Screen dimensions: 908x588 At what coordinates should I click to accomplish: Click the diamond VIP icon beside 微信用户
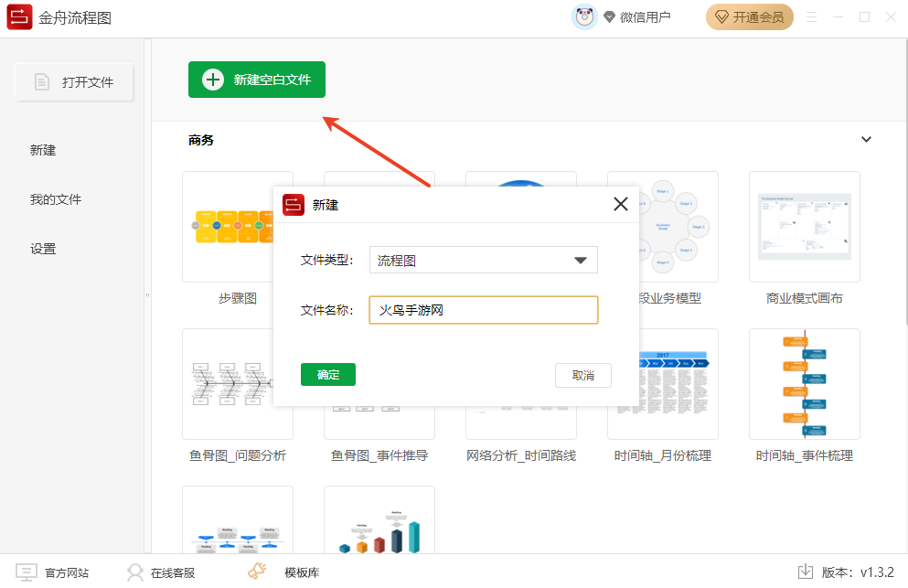point(609,17)
